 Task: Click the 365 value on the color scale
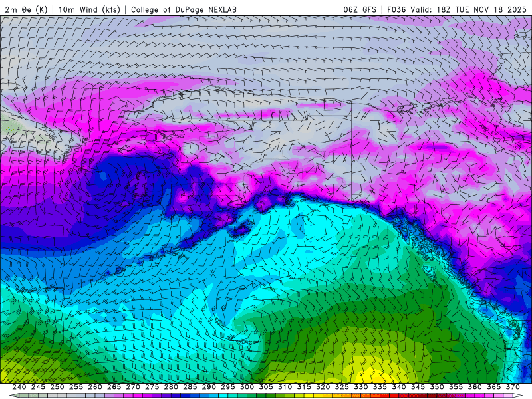494,387
